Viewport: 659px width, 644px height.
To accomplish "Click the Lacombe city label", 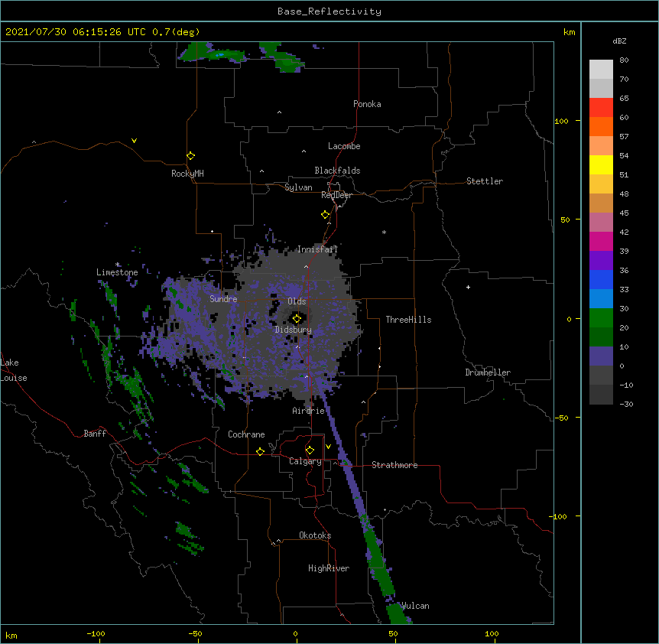I will pyautogui.click(x=344, y=146).
